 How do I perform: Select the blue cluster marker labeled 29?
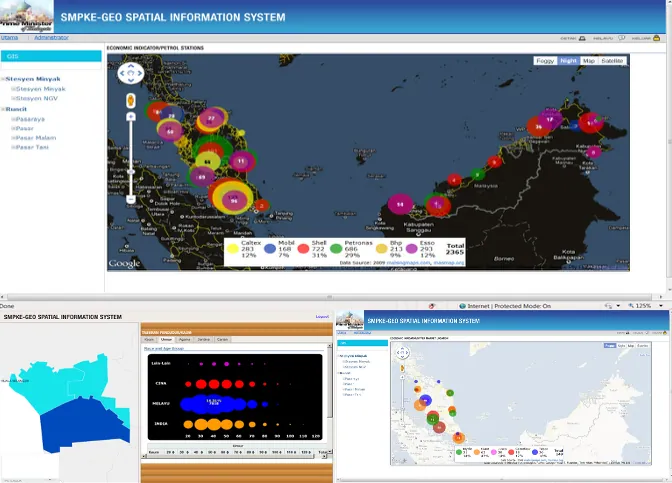pyautogui.click(x=172, y=115)
